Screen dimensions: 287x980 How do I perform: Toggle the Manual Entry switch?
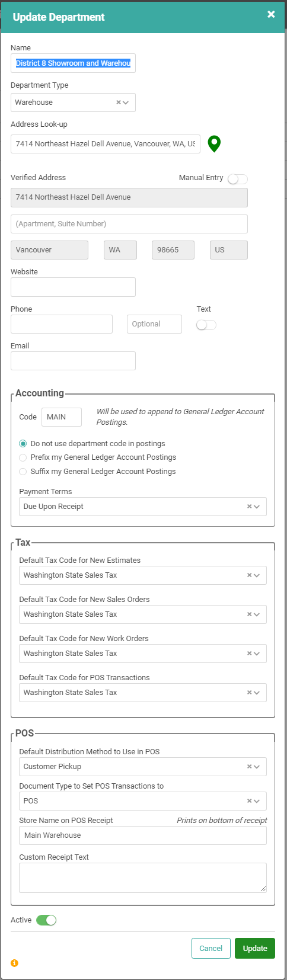point(237,179)
